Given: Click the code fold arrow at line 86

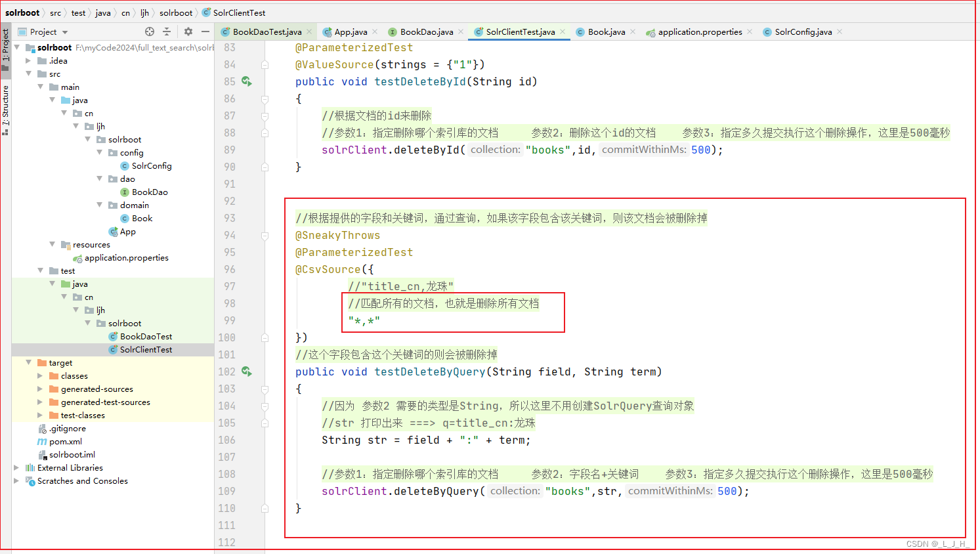Looking at the screenshot, I should pos(265,98).
